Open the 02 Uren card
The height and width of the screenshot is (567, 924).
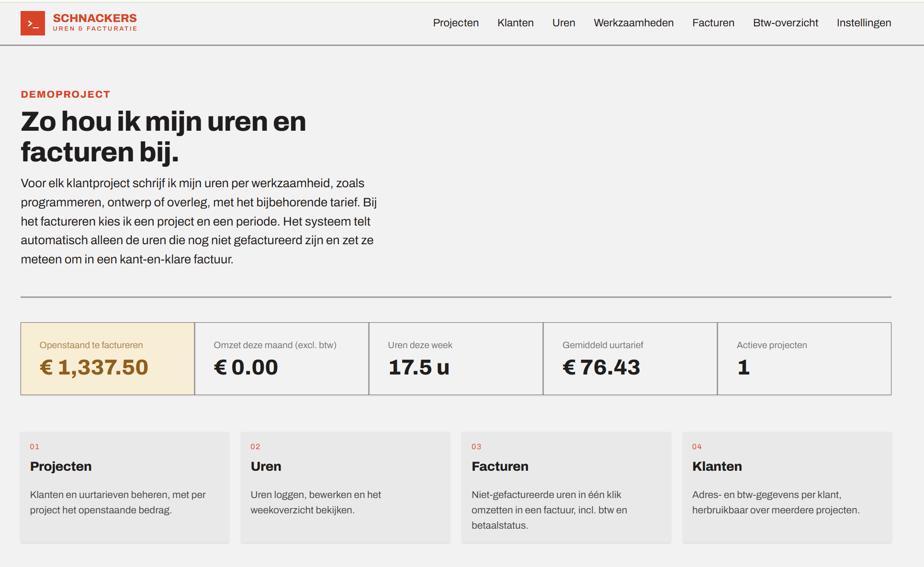345,487
